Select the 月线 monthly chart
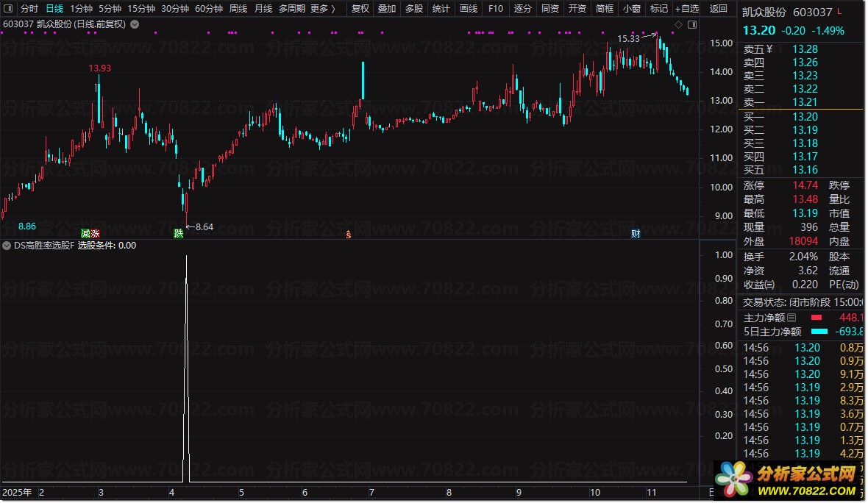868x503 pixels. coord(263,8)
